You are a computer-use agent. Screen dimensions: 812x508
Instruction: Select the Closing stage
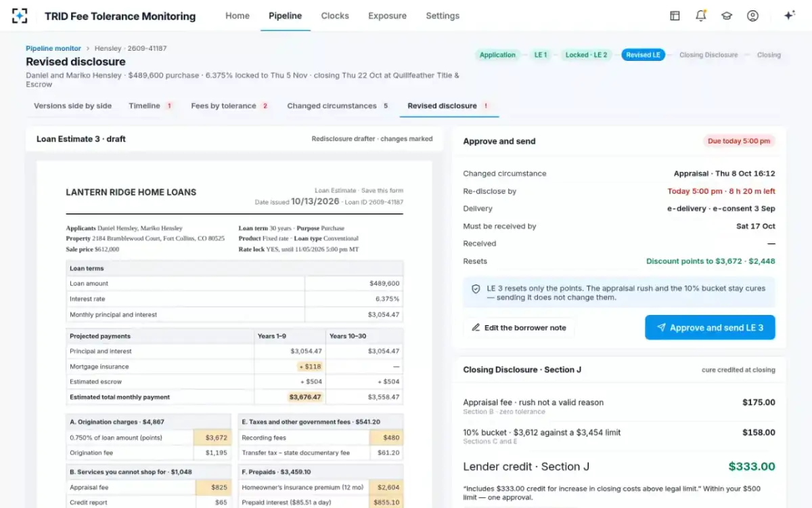769,55
